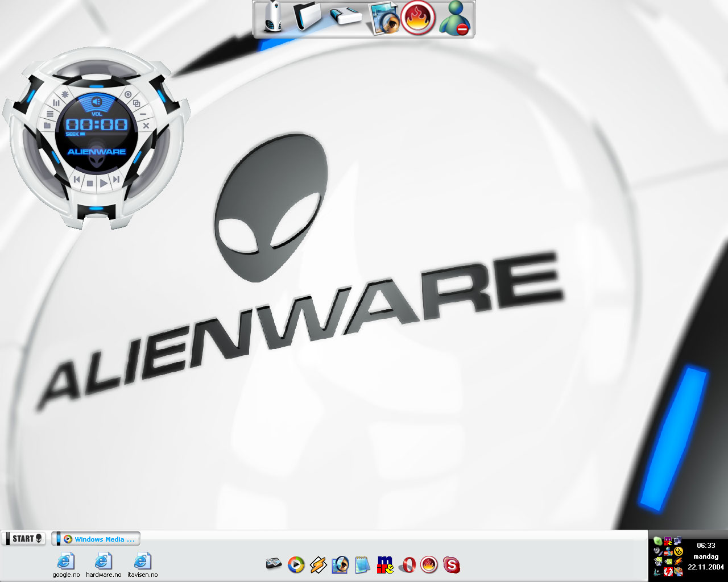Open the asterisk options button on the player
The height and width of the screenshot is (582, 728).
point(65,94)
